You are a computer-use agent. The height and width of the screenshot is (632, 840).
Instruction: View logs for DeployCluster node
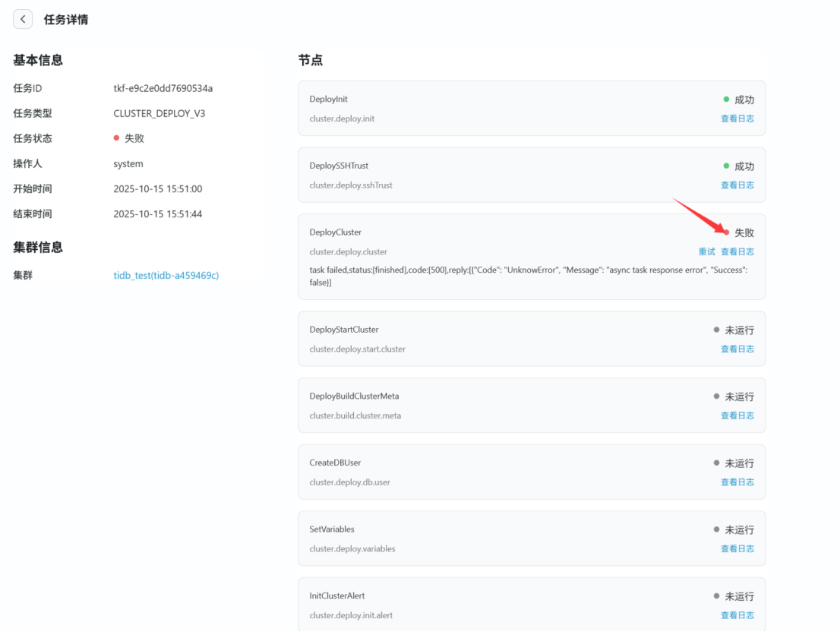click(737, 251)
